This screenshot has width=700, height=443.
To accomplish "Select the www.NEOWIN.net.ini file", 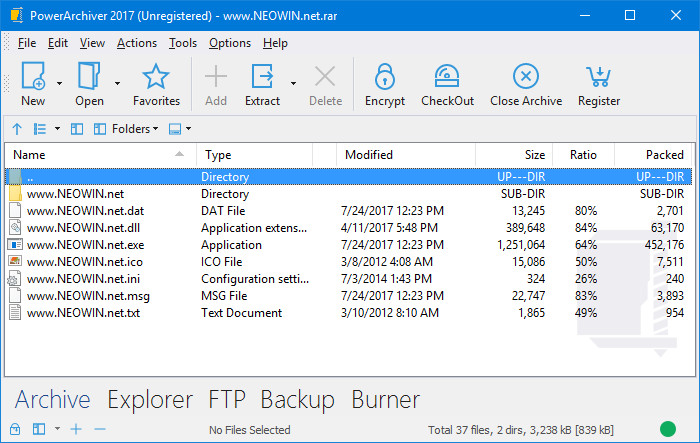I will point(349,279).
